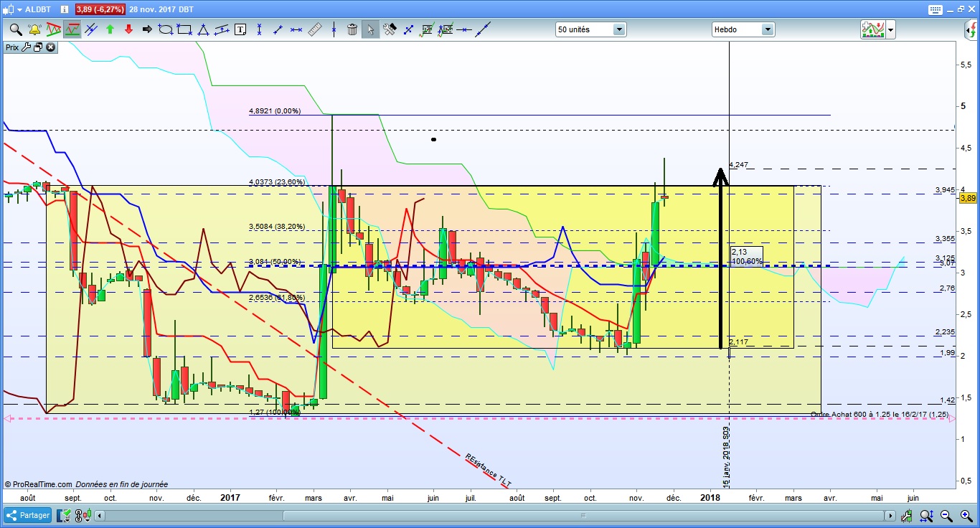Click the info button beside ALDBT
Viewport: 980px width, 528px height.
coord(65,10)
